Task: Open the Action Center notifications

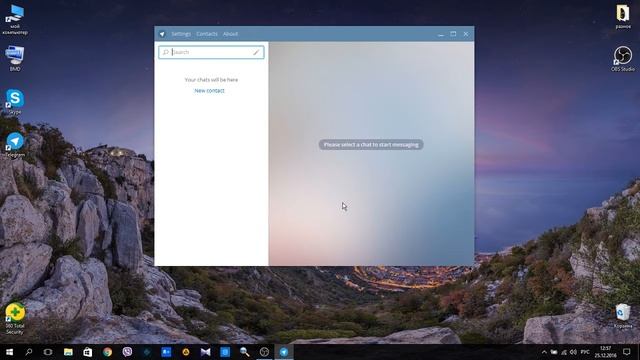Action: point(627,352)
